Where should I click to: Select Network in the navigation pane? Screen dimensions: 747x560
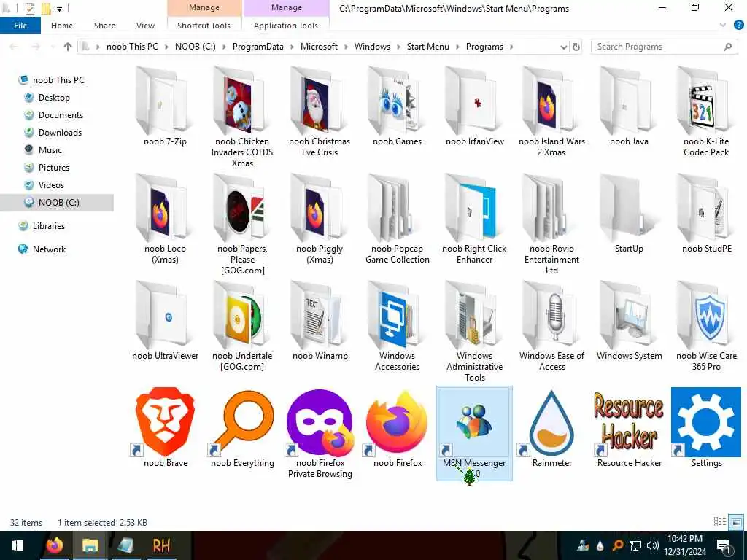[x=49, y=249]
